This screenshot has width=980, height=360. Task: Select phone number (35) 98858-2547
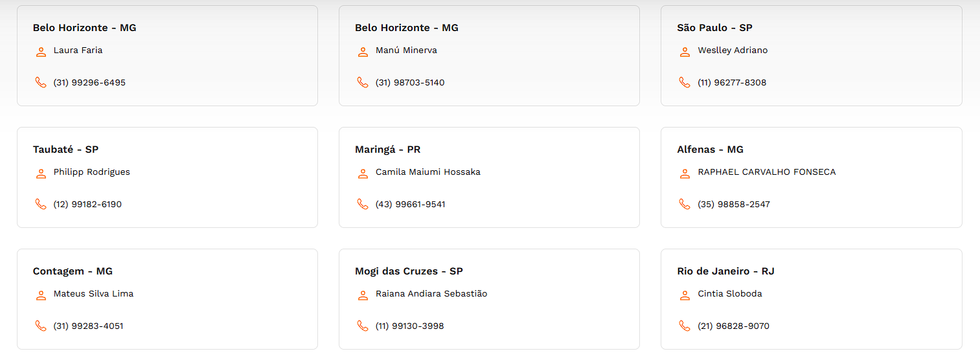click(x=734, y=205)
